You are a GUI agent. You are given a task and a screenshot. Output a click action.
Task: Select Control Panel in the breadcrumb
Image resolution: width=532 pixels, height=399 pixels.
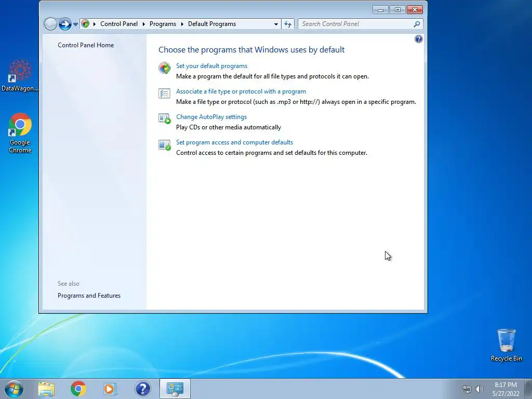[119, 24]
